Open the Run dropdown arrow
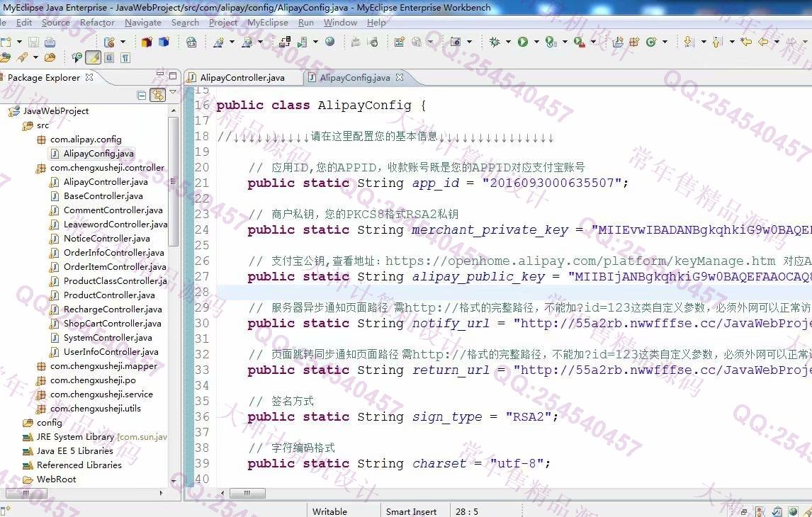The image size is (812, 517). pos(536,42)
